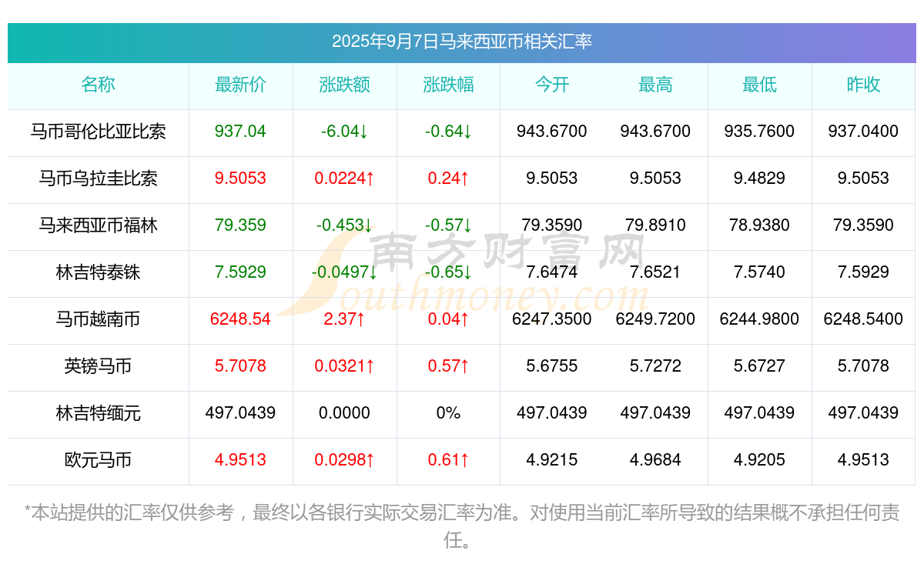The image size is (924, 564).
Task: Click change percent 0% for 林吉特缅元
Action: (448, 413)
